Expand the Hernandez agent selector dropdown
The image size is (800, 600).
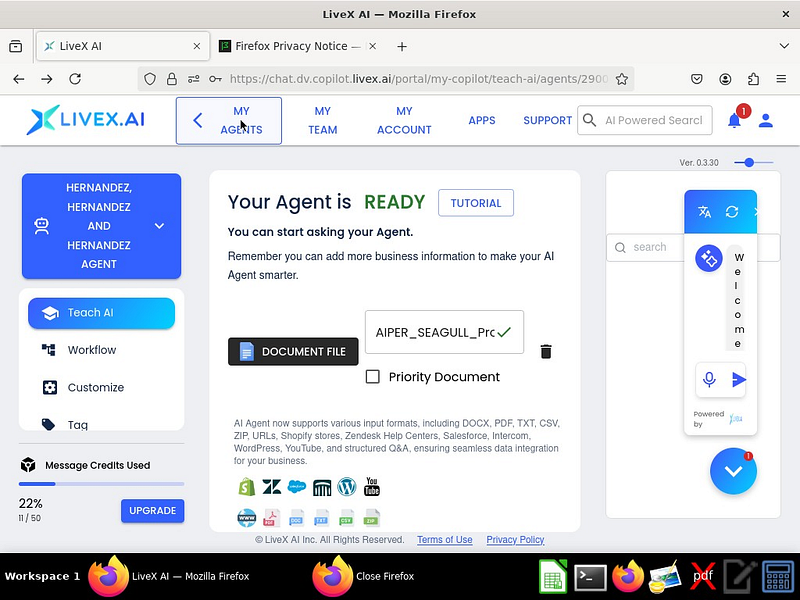point(102,226)
